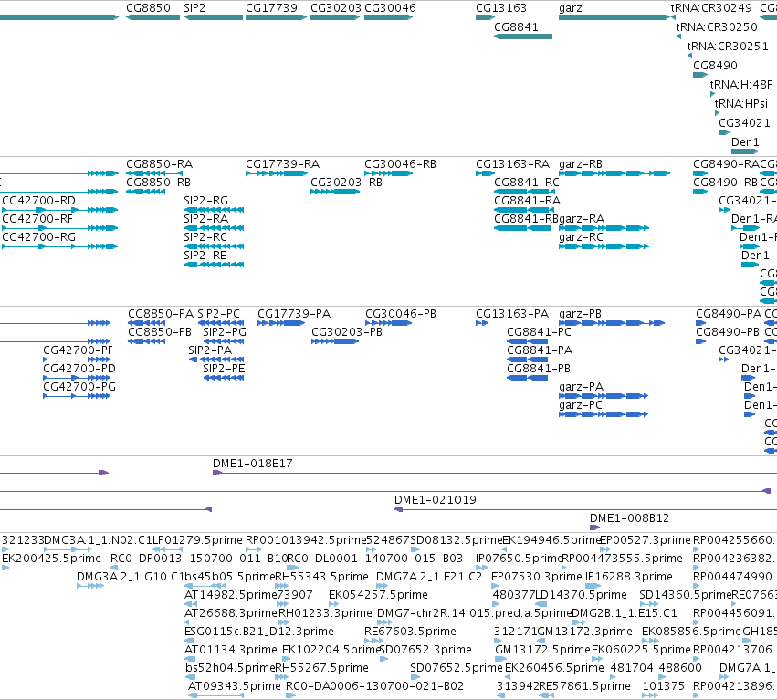Open the tRNA:HPsi feature label
Viewport: 777px width, 700px height.
point(740,103)
